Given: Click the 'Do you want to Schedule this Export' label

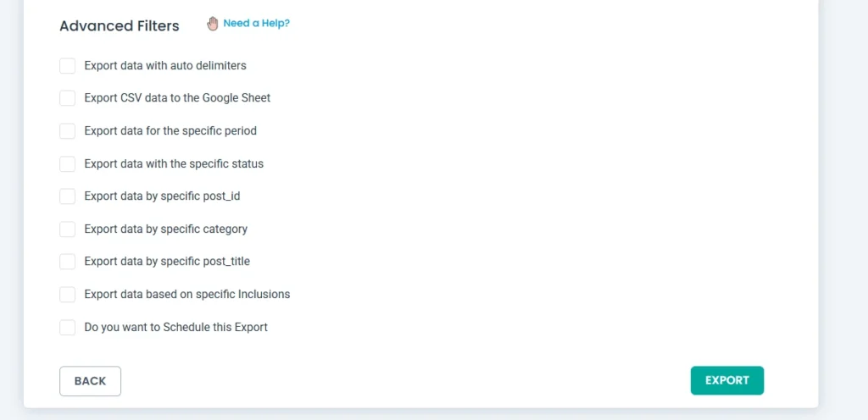Looking at the screenshot, I should 175,327.
